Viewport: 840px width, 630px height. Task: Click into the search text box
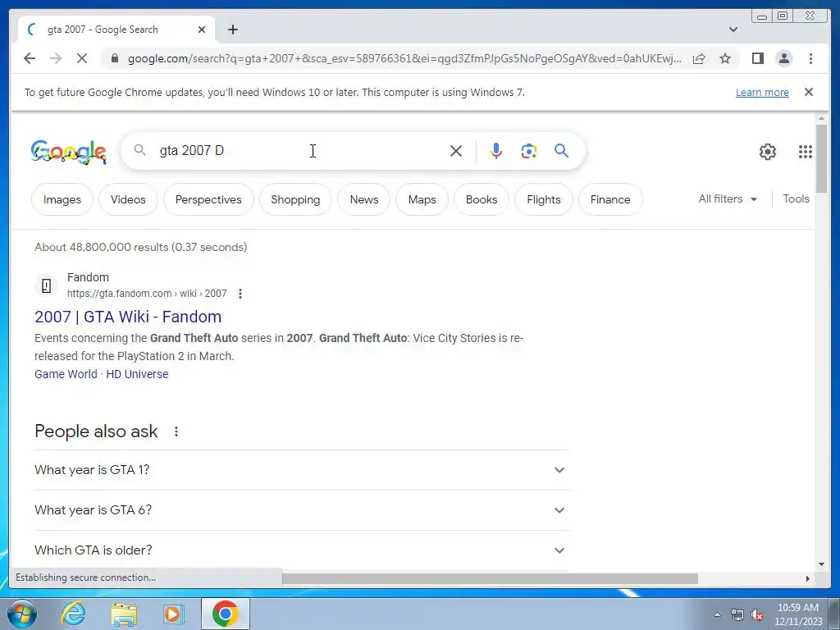pos(300,151)
